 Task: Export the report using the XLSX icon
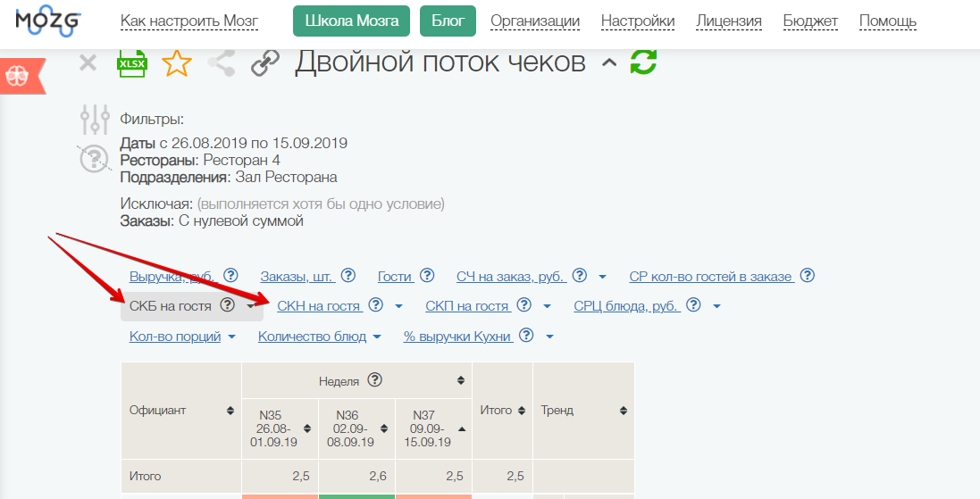click(132, 63)
